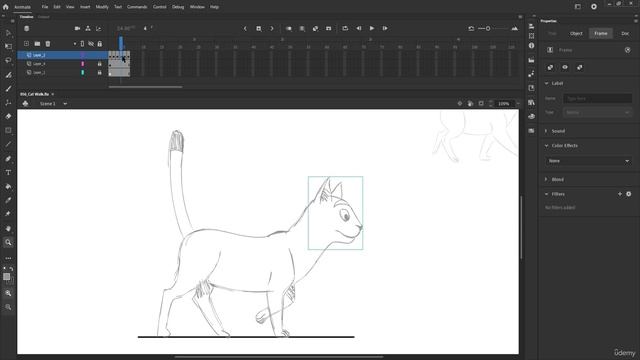Select the Zoom tool
The image size is (640, 360).
(x=8, y=242)
